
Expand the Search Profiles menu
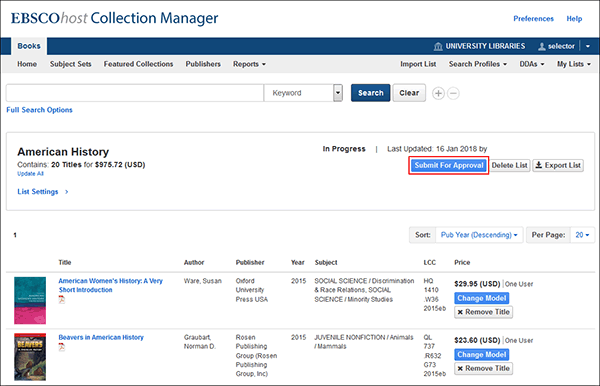tap(478, 64)
